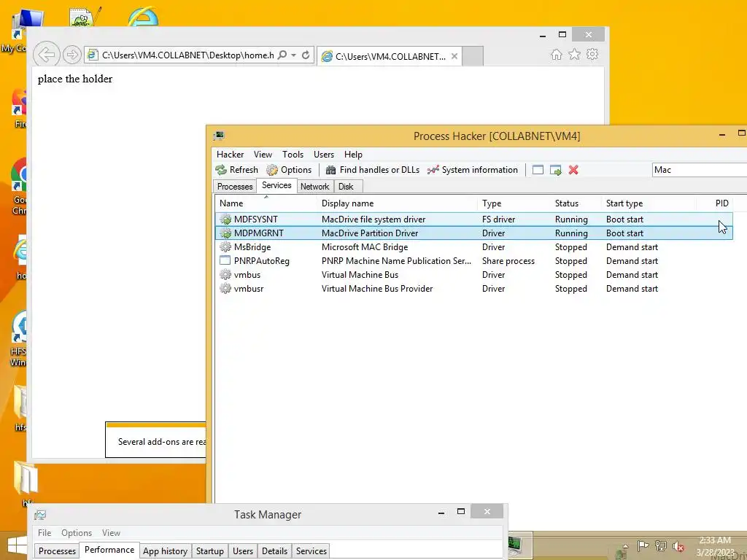The width and height of the screenshot is (747, 560).
Task: Open address bar dropdown arrow in IE
Action: tap(293, 55)
